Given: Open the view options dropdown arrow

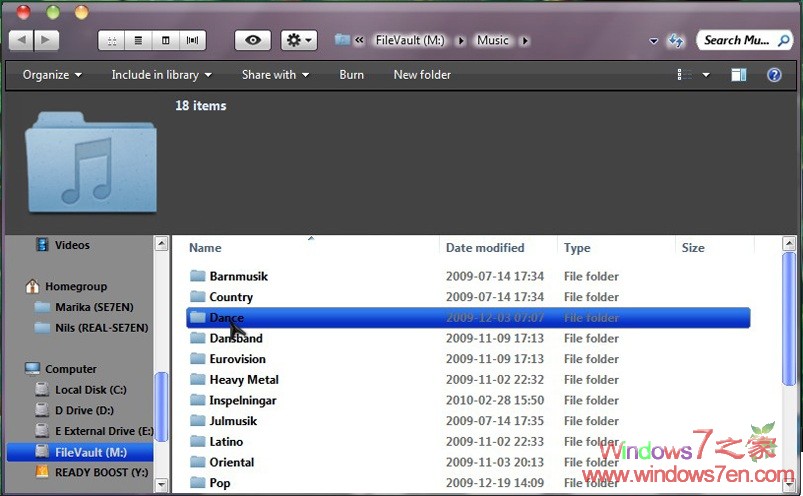Looking at the screenshot, I should coord(706,75).
